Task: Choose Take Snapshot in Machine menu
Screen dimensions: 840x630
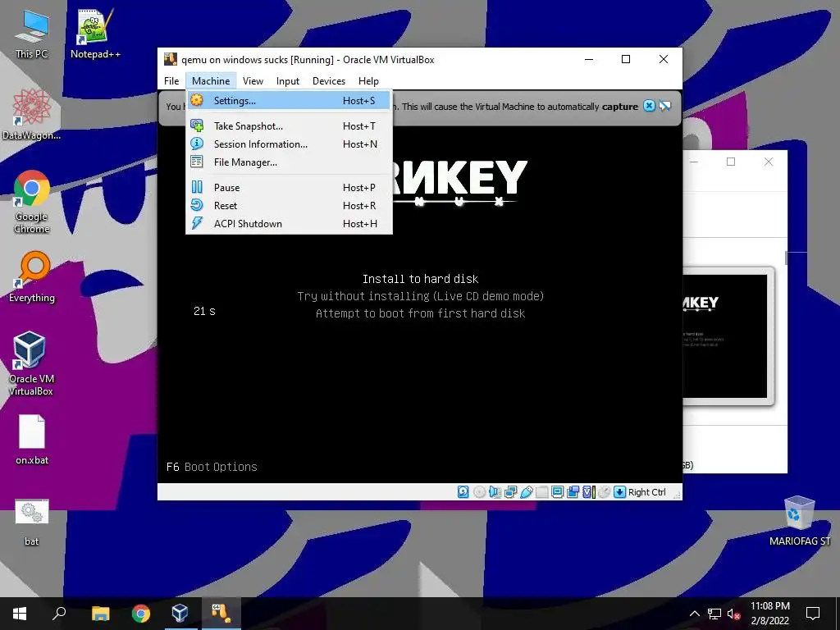Action: (289, 126)
